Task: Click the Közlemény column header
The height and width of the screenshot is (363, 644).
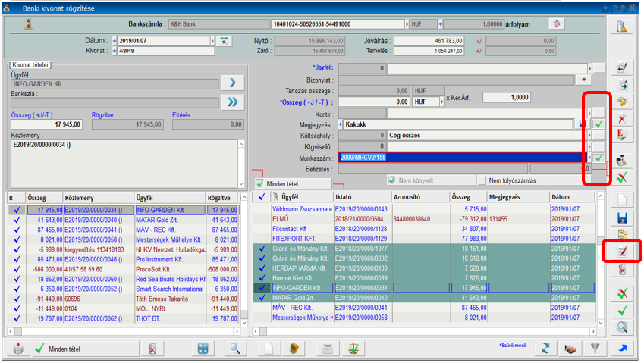Action: pyautogui.click(x=99, y=196)
